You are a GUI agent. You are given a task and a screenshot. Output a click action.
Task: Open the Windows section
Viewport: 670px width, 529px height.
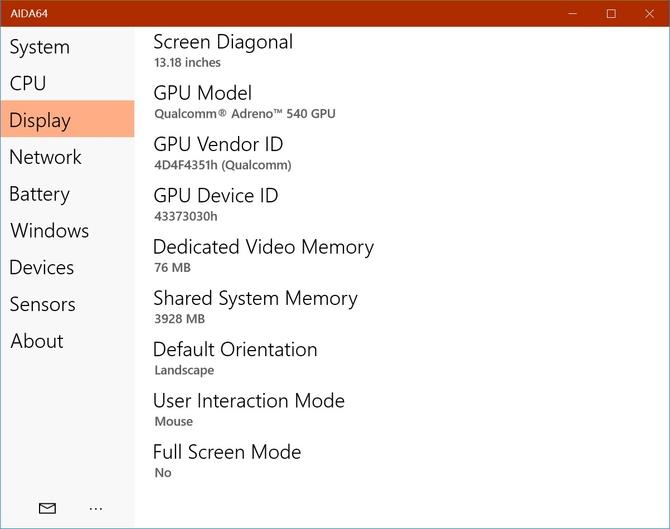click(x=50, y=231)
